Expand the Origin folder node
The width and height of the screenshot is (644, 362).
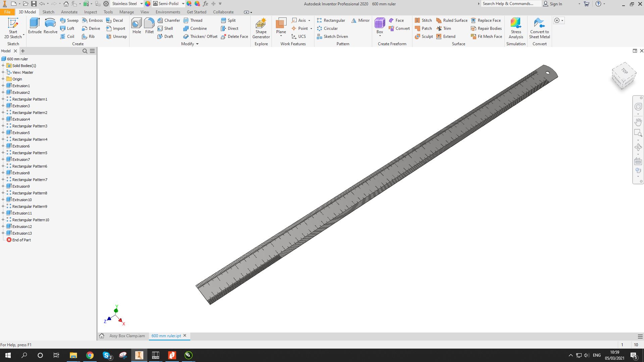3,79
